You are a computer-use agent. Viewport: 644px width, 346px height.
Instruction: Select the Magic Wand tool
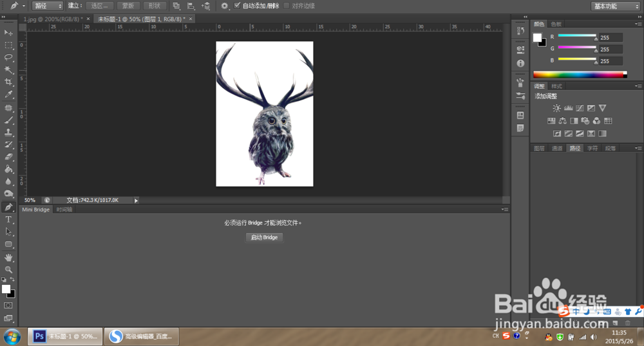8,69
